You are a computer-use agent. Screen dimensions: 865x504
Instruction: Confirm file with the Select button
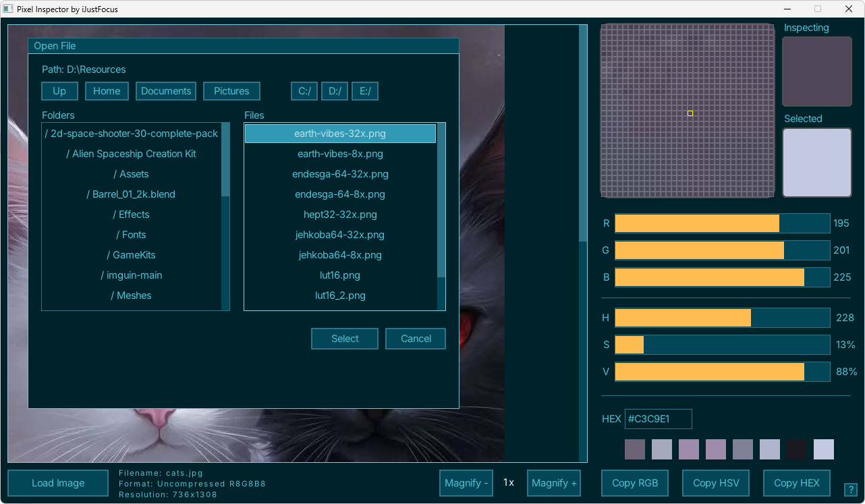tap(345, 339)
